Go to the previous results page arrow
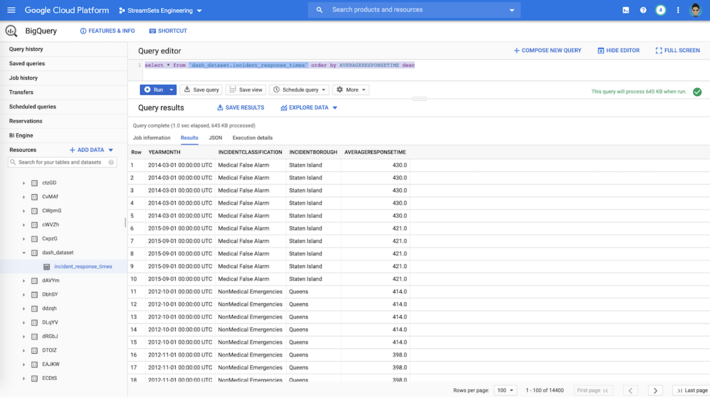Viewport: 710px width, 398px height. tap(630, 390)
